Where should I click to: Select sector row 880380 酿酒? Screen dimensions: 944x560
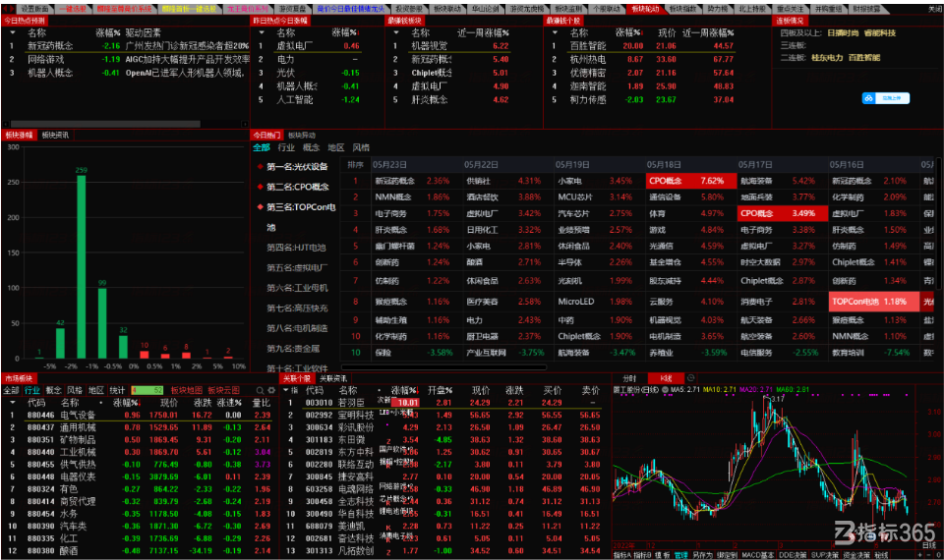pyautogui.click(x=140, y=550)
